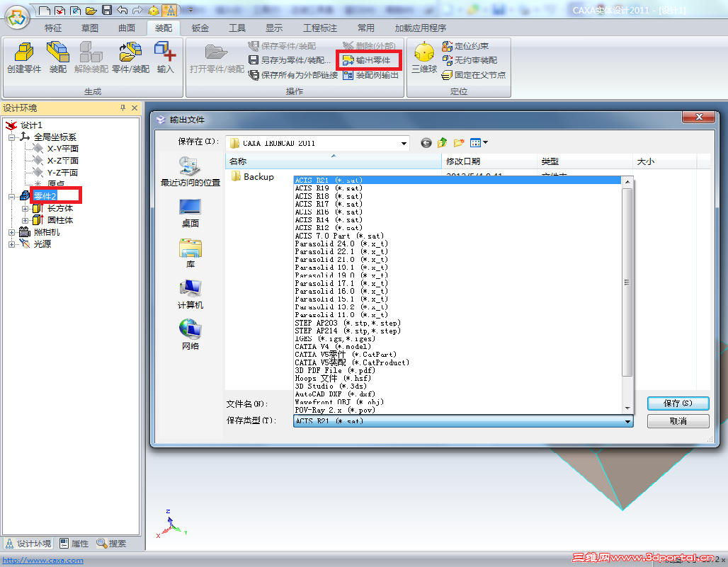Open the 属性 tab at panel bottom
This screenshot has height=567, width=728.
[74, 544]
